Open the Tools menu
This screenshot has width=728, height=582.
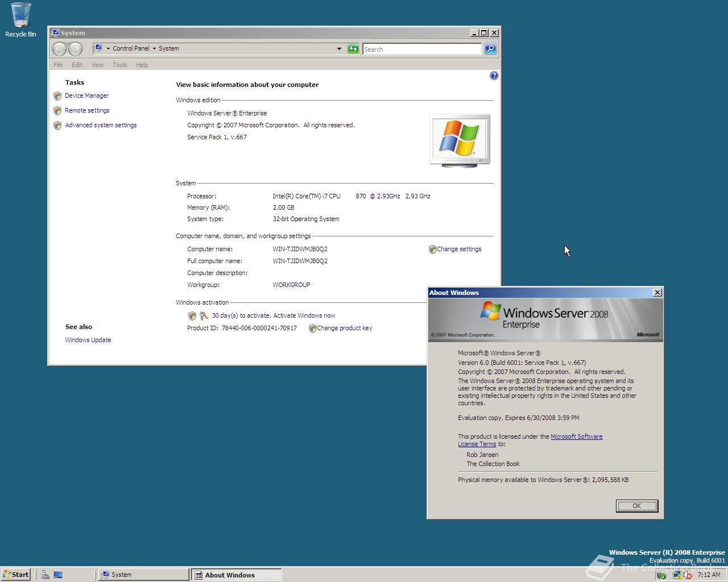pyautogui.click(x=120, y=65)
